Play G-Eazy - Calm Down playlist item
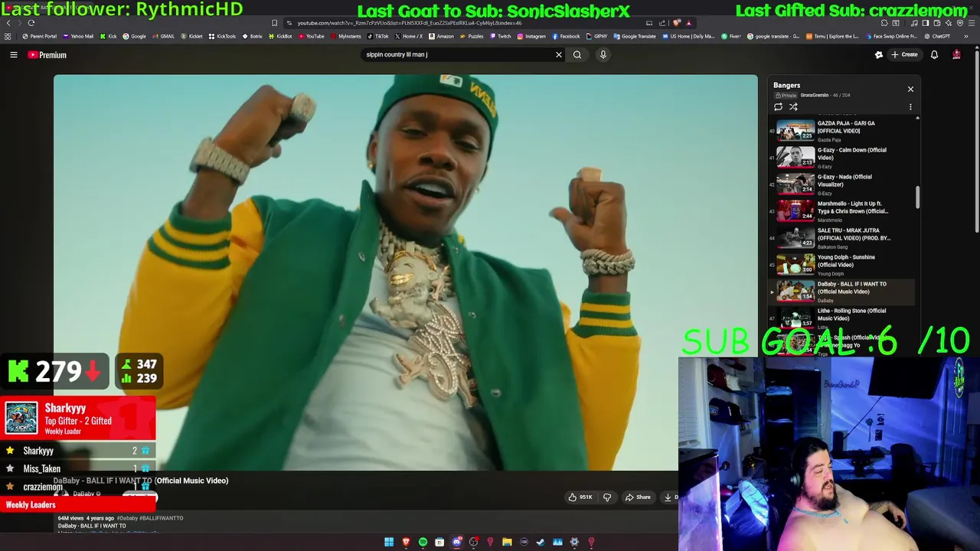980x551 pixels. 842,157
